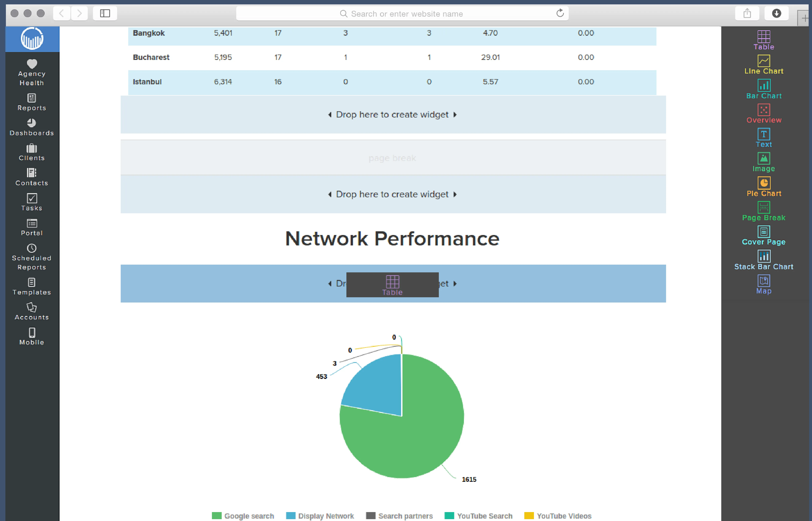The image size is (812, 521).
Task: Toggle the Display Network legend entry
Action: (x=320, y=516)
